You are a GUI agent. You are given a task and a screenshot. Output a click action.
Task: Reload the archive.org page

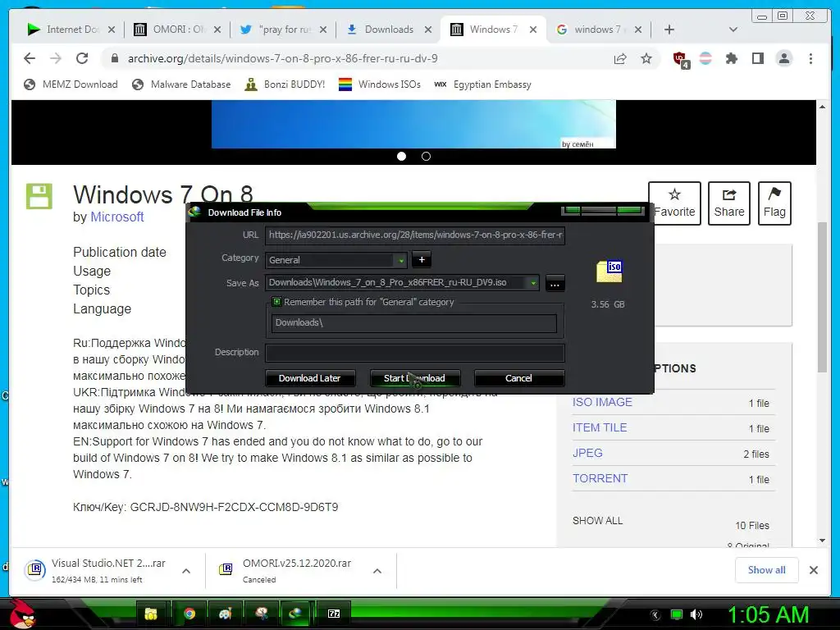coord(82,58)
